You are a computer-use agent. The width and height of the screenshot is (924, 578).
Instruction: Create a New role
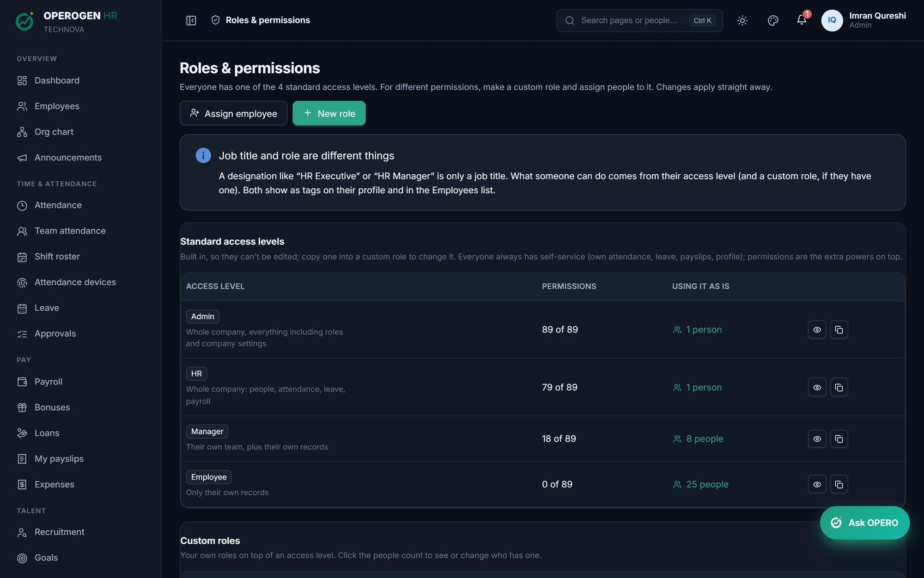[329, 113]
